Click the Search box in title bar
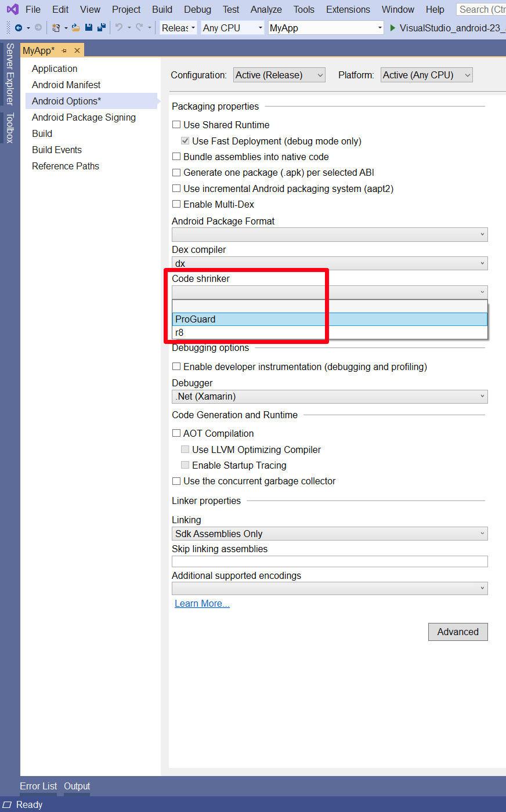Image resolution: width=506 pixels, height=812 pixels. 481,9
